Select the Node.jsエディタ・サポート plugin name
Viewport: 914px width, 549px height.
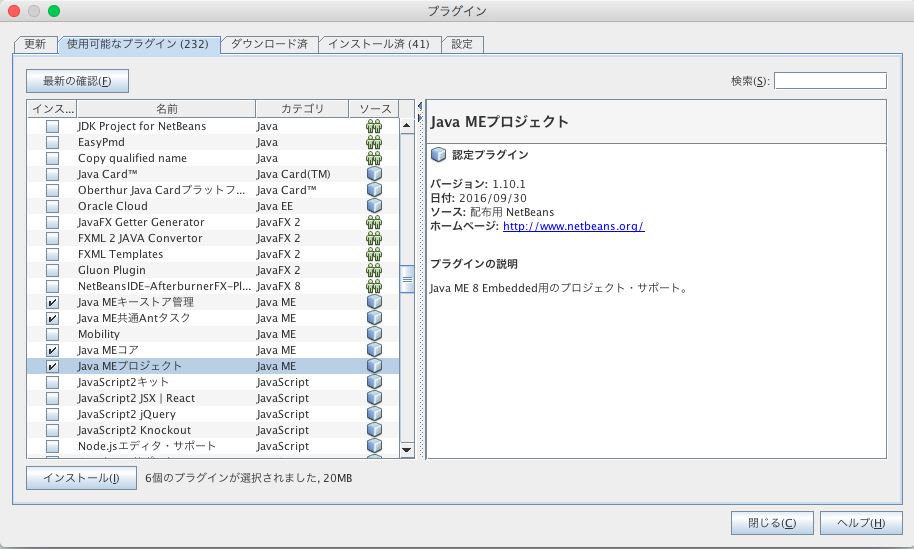click(x=147, y=446)
